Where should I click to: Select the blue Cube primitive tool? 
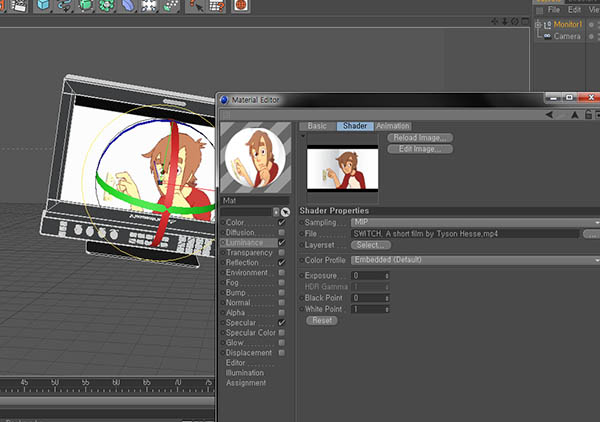(43, 5)
